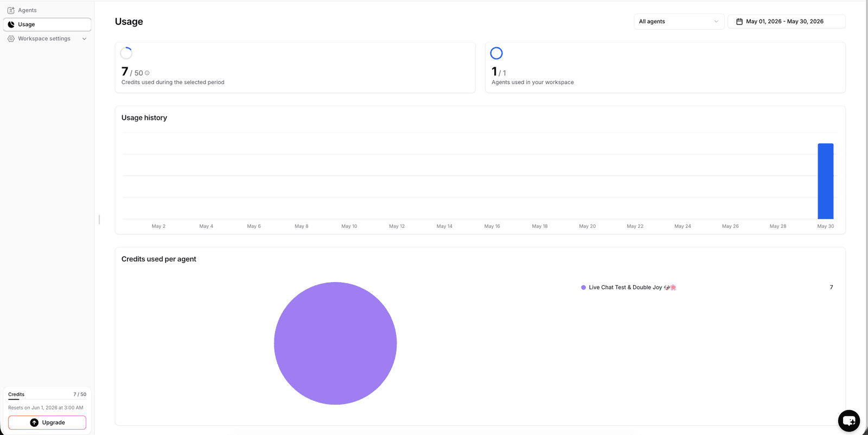Click the Upgrade arrow icon
Viewport: 868px width, 435px height.
pyautogui.click(x=34, y=423)
